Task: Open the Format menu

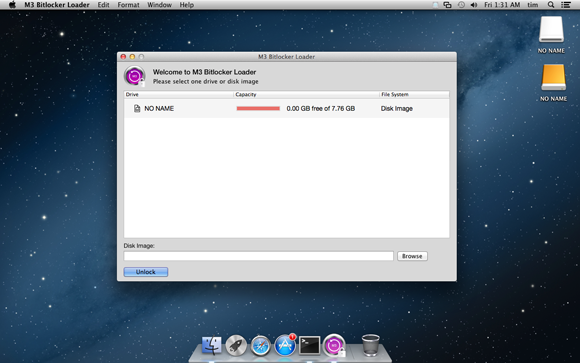Action: 128,5
